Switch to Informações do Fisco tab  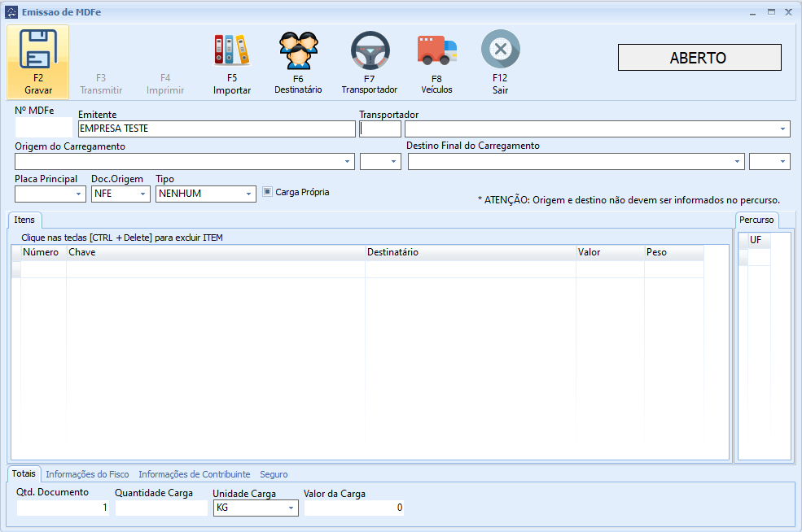tap(87, 474)
